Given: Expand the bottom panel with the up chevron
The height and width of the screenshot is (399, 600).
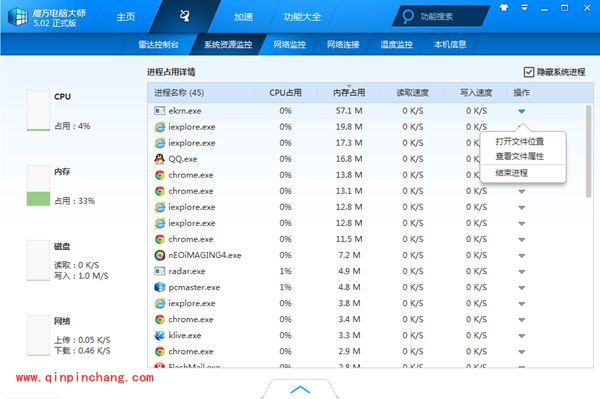Looking at the screenshot, I should pos(300,389).
